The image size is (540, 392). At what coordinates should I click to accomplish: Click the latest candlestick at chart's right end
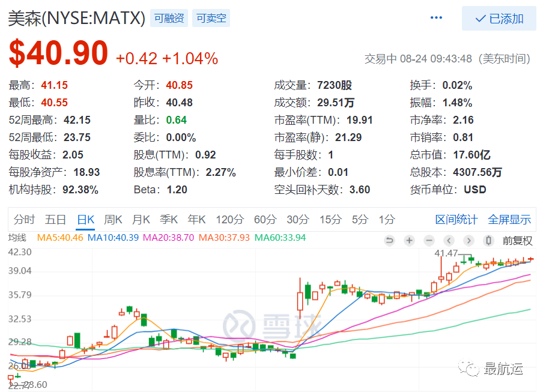531,259
